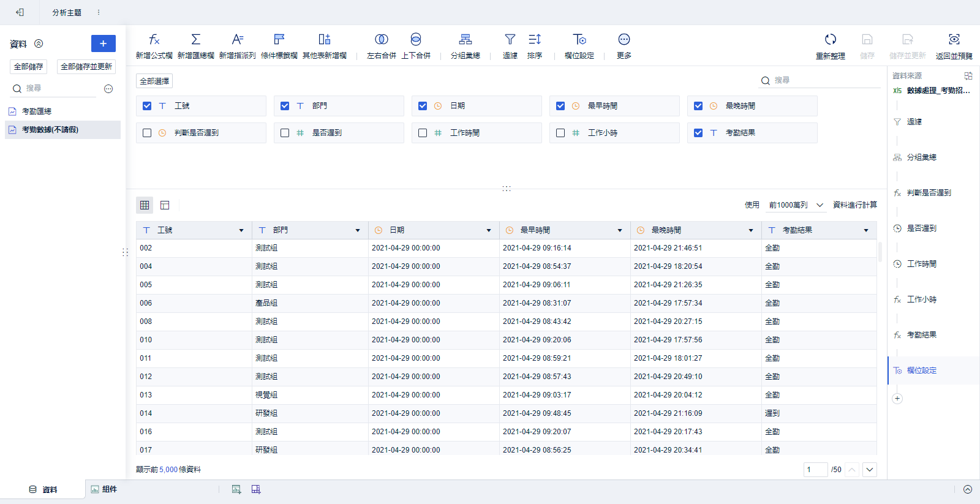Check the 工作小時 field checkbox
The width and height of the screenshot is (980, 504).
[560, 133]
